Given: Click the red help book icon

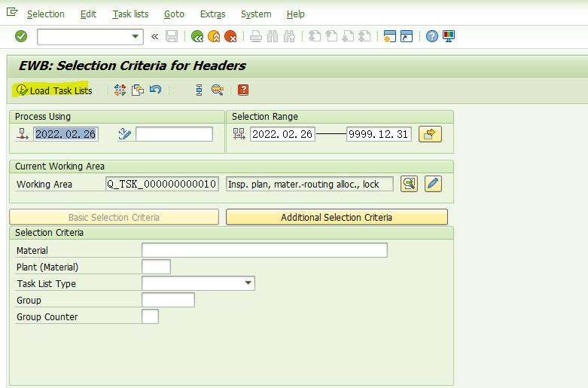Looking at the screenshot, I should 243,90.
